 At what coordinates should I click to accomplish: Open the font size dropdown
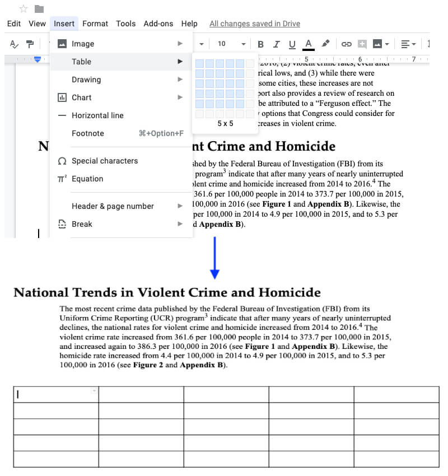[243, 44]
